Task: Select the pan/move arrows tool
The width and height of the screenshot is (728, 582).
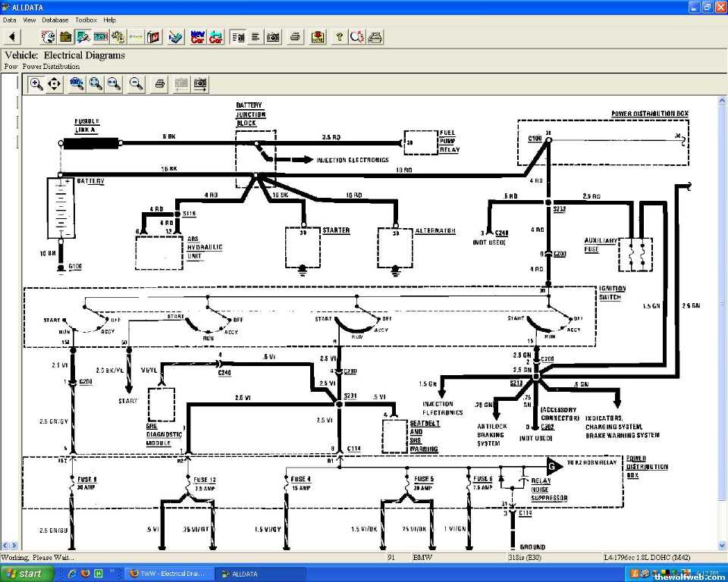Action: [54, 84]
